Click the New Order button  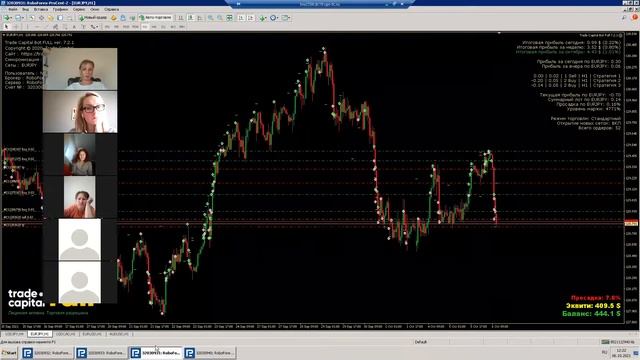pos(93,18)
